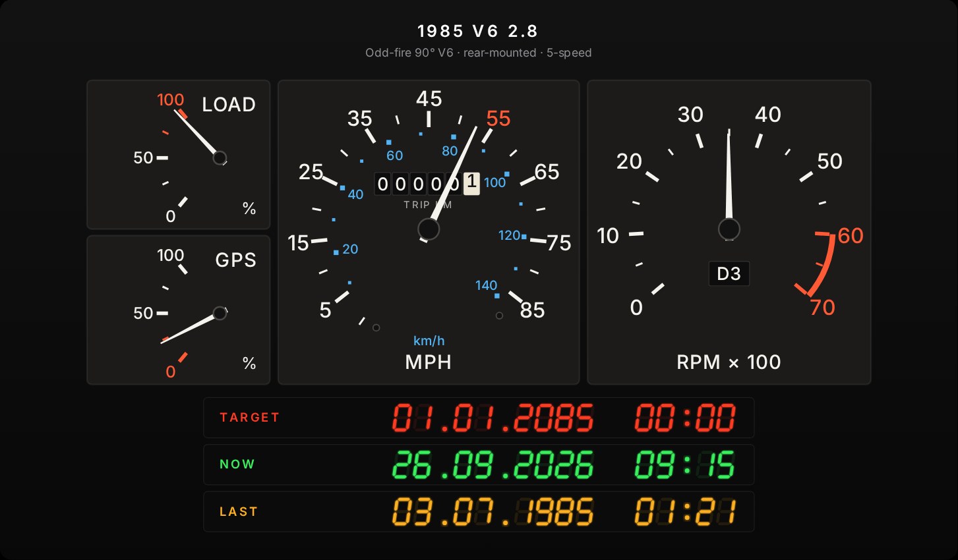Click the "1985 V6 2.8" title
This screenshot has width=958, height=560.
click(x=478, y=31)
